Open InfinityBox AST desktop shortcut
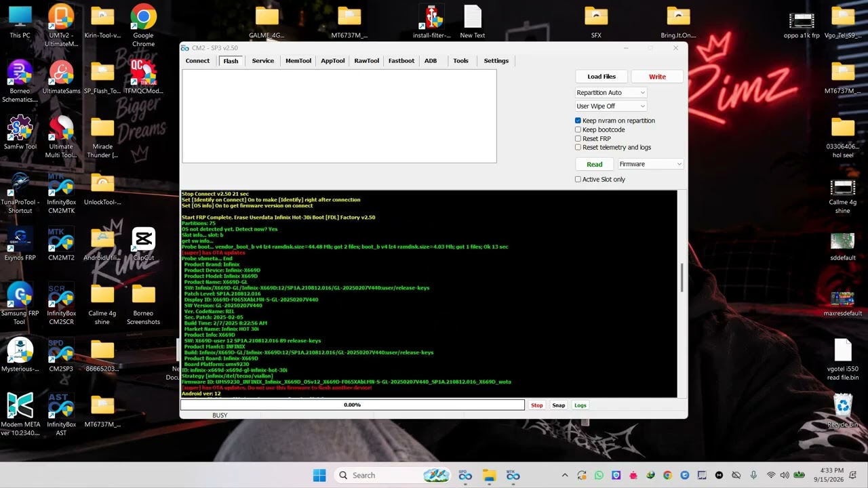Screen dimensions: 868x488 pos(61,415)
